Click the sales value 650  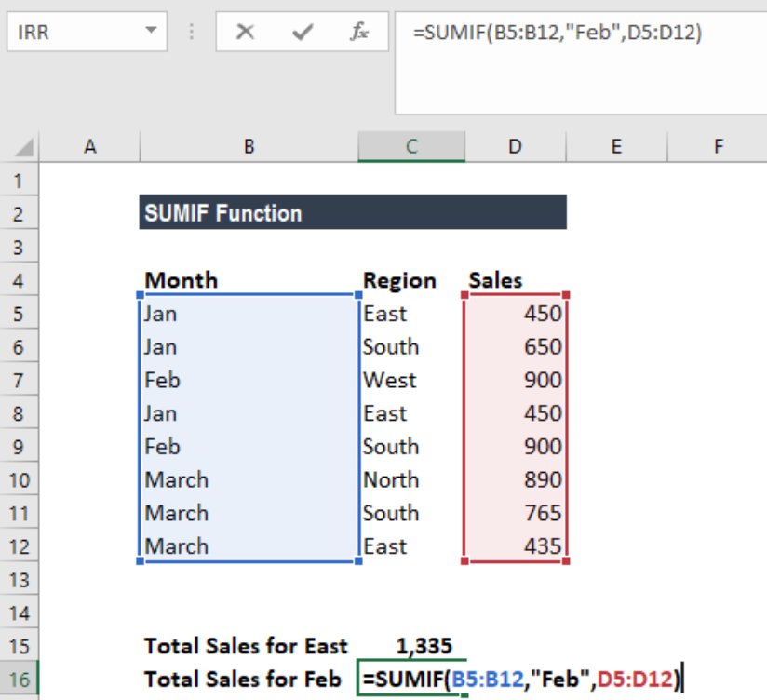point(515,347)
